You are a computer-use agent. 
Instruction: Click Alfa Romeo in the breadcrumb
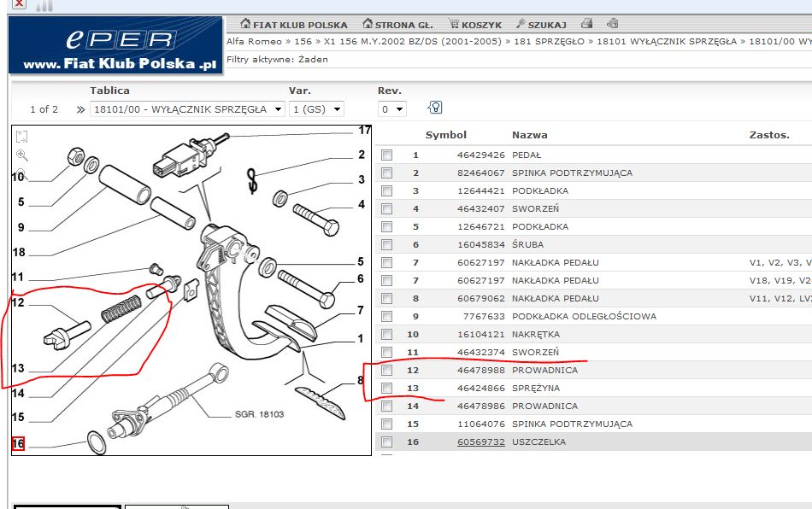pos(254,41)
